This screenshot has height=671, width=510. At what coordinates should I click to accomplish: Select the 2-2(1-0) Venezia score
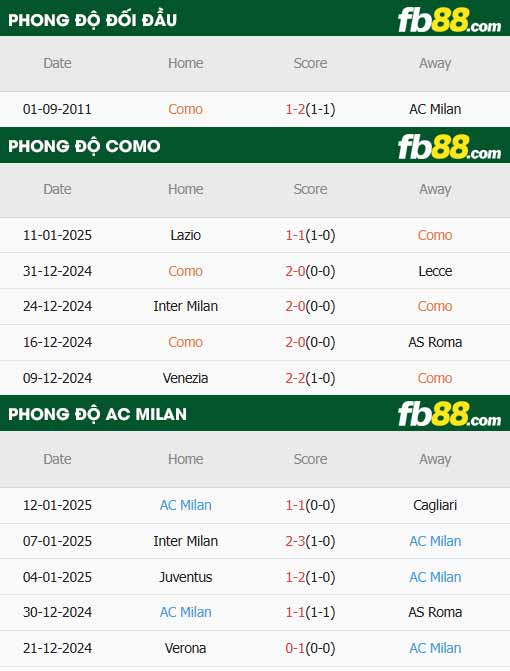[x=310, y=378]
